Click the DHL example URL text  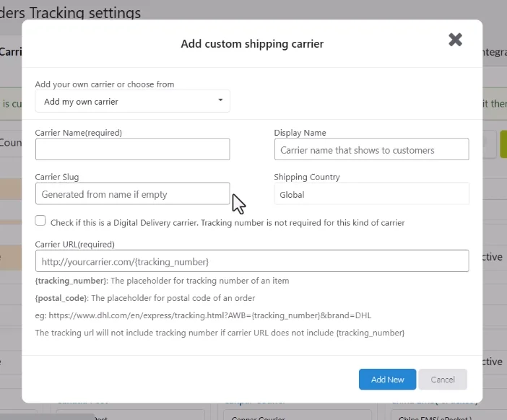(203, 315)
